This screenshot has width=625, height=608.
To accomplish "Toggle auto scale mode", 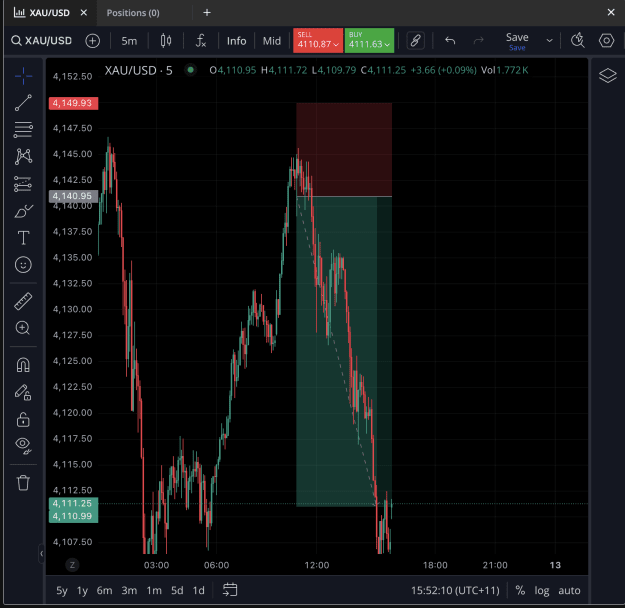I will [x=569, y=590].
